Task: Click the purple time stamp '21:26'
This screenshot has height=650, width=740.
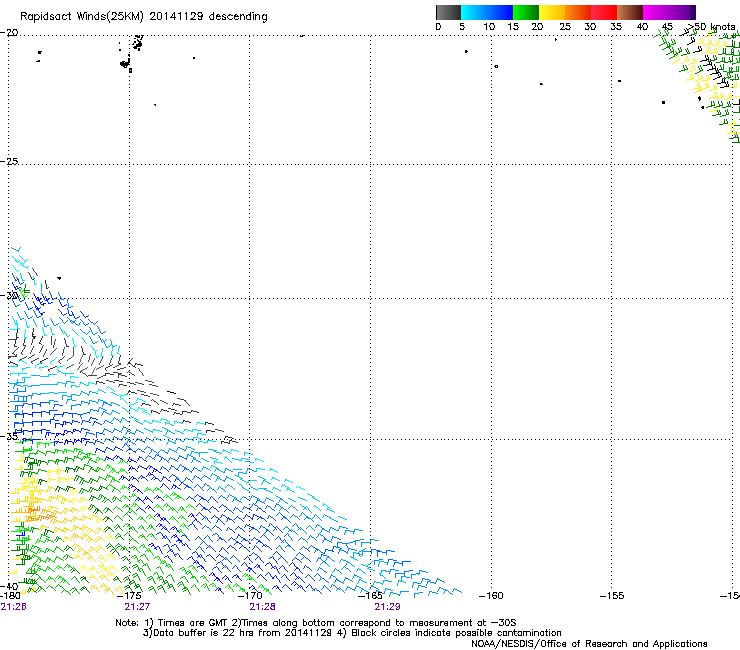Action: tap(13, 607)
